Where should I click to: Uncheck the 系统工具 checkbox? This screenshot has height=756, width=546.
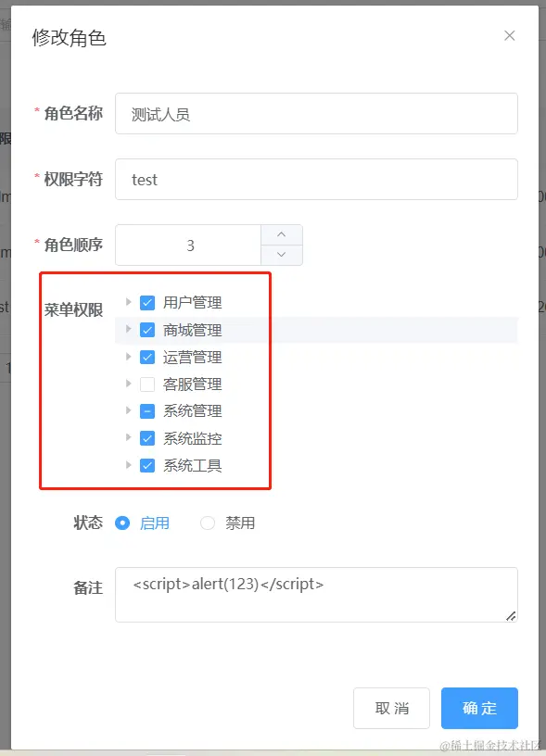[x=147, y=466]
